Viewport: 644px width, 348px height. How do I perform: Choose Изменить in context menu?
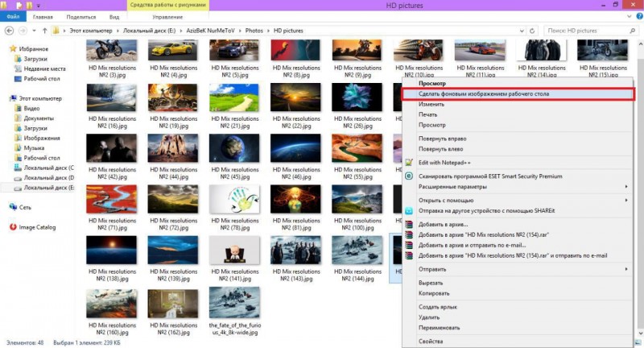point(518,105)
